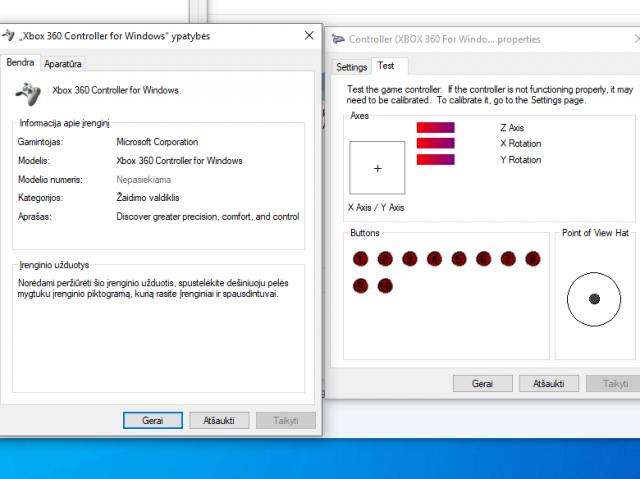Open the Settings tab in controller properties
640x479 pixels.
pos(352,67)
